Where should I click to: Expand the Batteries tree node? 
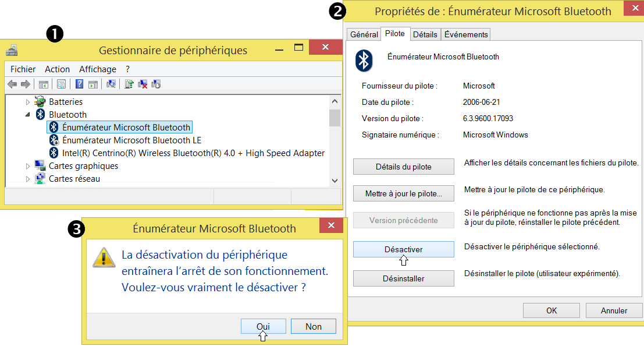[27, 102]
